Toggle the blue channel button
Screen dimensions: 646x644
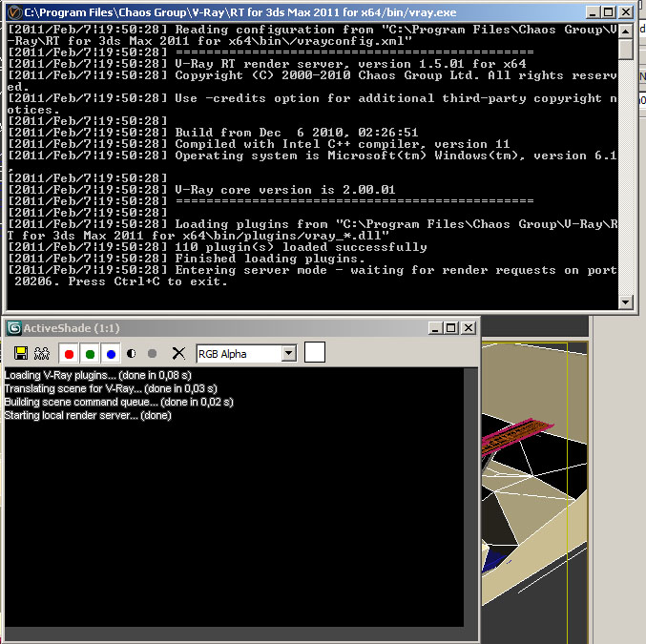(111, 354)
